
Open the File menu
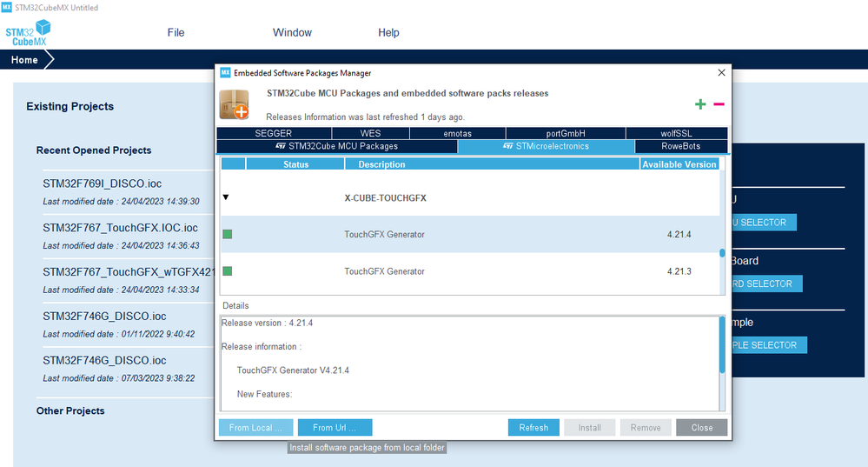[176, 33]
